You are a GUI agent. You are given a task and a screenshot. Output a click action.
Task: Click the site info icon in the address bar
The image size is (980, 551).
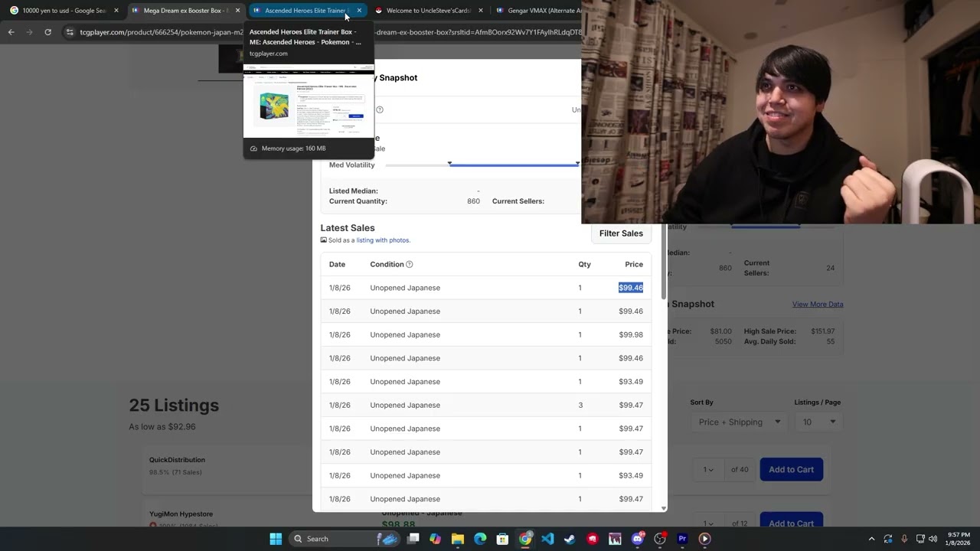point(70,32)
